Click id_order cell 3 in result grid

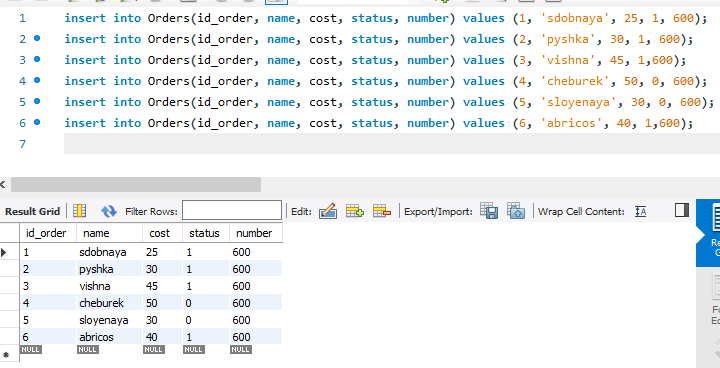(48, 286)
